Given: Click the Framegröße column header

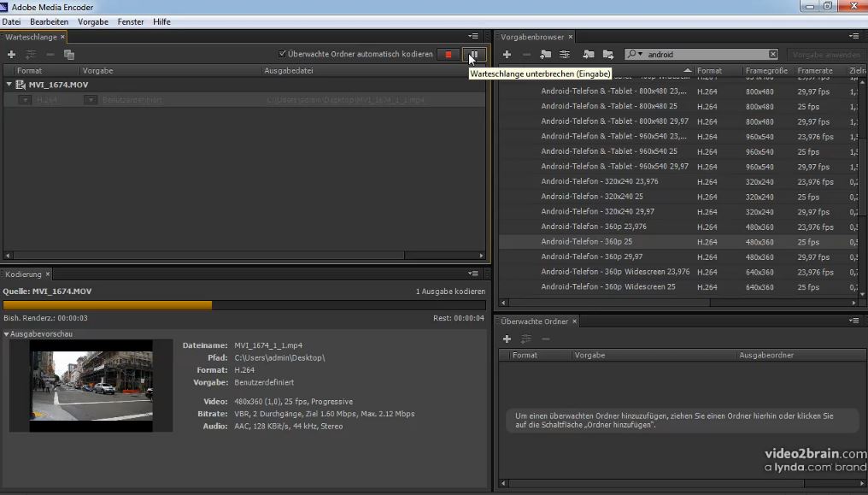Looking at the screenshot, I should (766, 70).
